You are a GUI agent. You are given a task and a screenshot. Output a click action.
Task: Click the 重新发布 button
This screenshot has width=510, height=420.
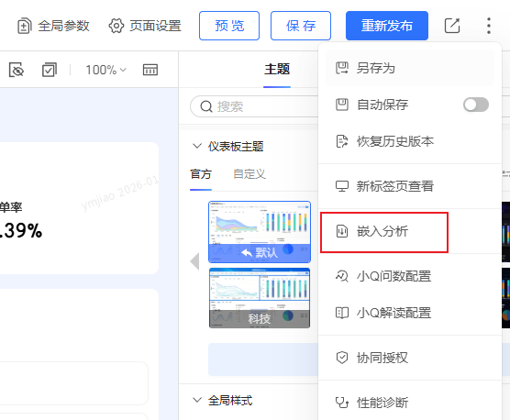(x=387, y=26)
